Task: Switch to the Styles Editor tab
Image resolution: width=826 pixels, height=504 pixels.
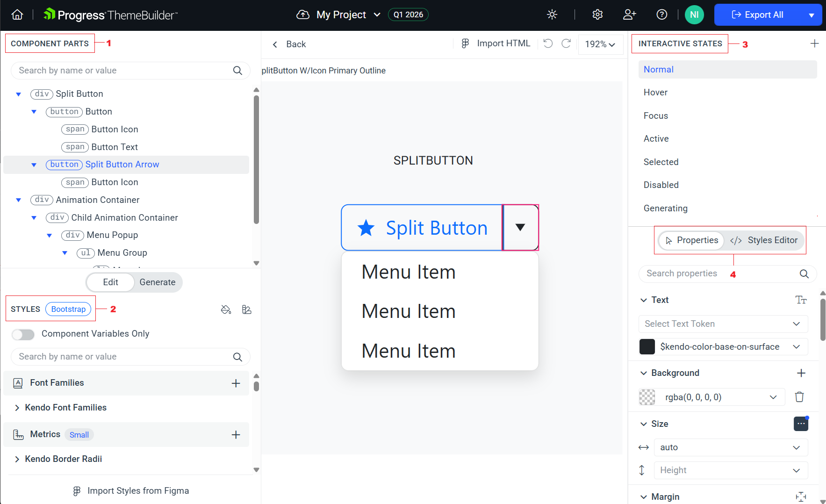Action: pyautogui.click(x=765, y=240)
